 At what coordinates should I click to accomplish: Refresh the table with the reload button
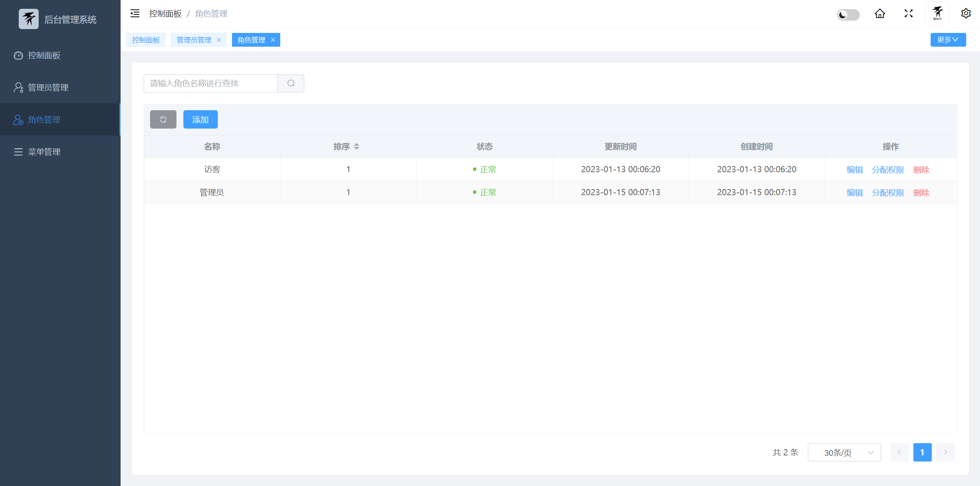tap(163, 119)
